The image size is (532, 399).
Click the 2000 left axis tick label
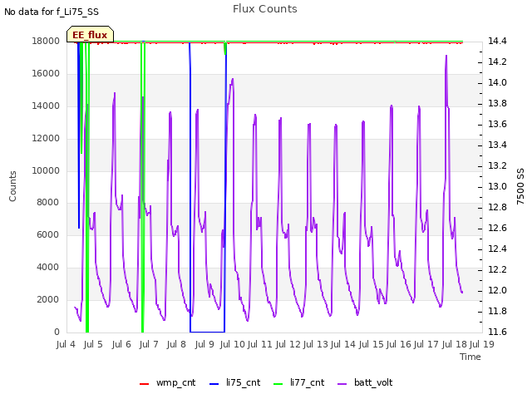(48, 299)
